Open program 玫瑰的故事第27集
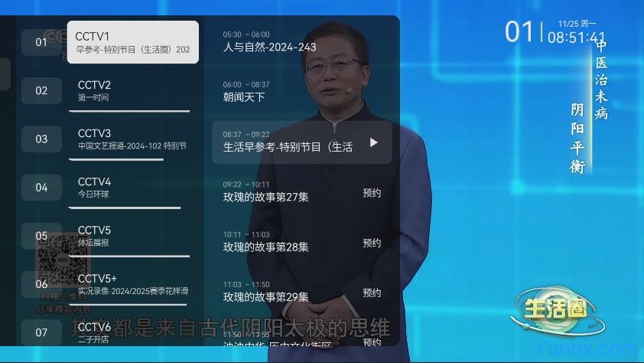The height and width of the screenshot is (363, 644). point(265,197)
